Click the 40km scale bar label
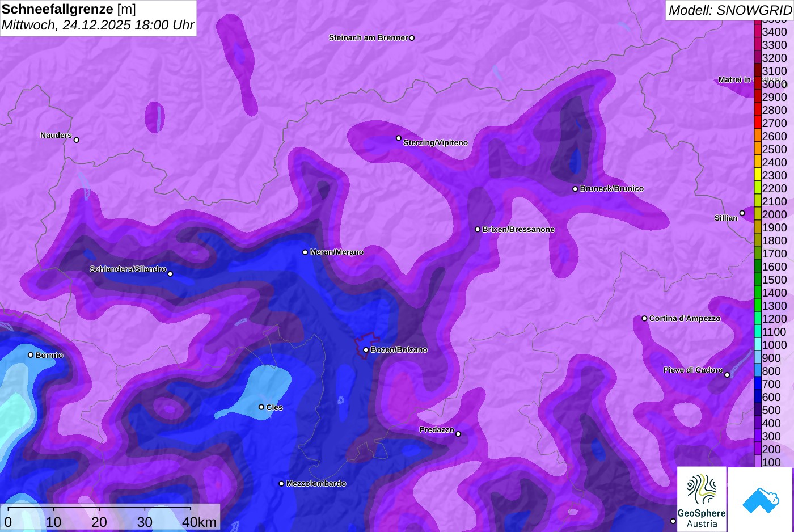Image resolution: width=794 pixels, height=532 pixels. point(199,522)
